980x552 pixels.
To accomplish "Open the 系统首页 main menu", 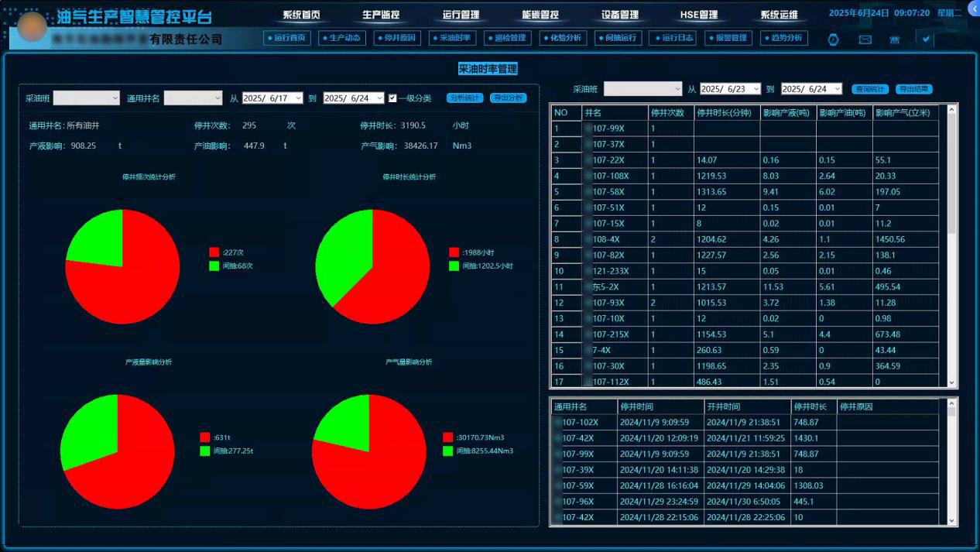I will (301, 15).
